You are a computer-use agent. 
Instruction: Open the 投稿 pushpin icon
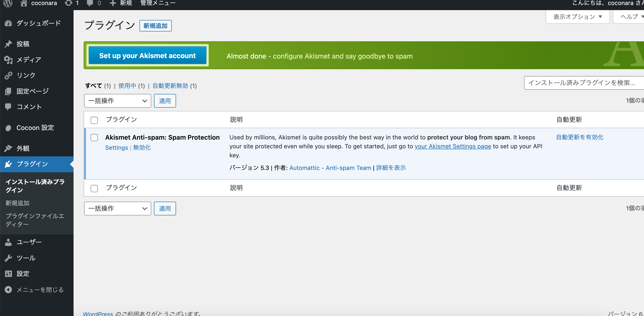tap(8, 44)
